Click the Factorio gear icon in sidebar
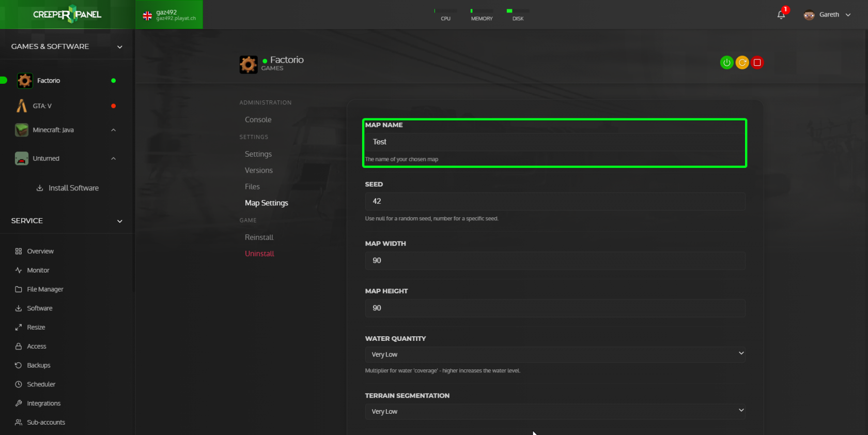Viewport: 868px width, 435px height. [25, 81]
